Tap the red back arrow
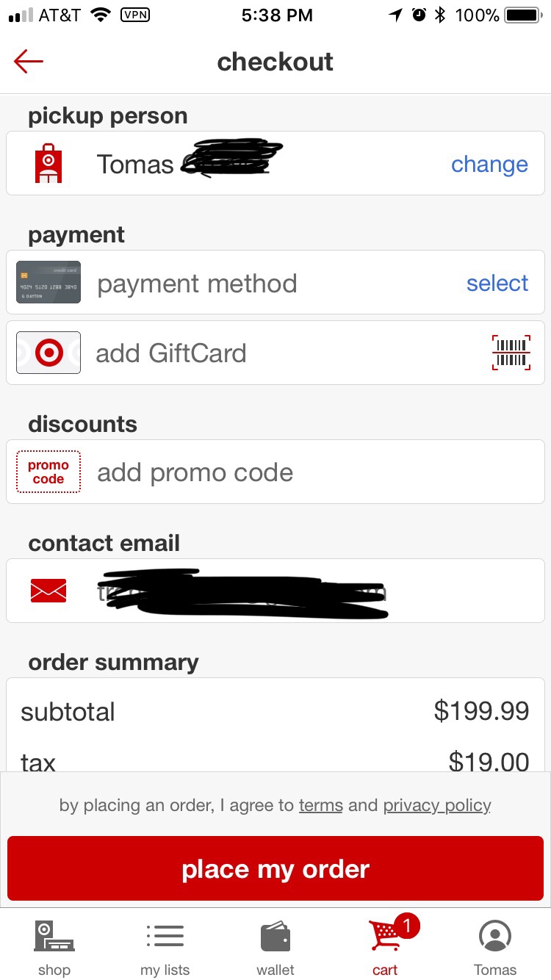This screenshot has width=551, height=980. click(29, 62)
